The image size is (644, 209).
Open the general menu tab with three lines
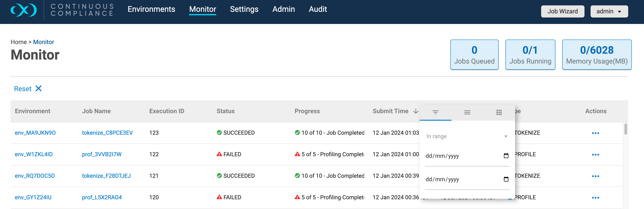click(467, 112)
